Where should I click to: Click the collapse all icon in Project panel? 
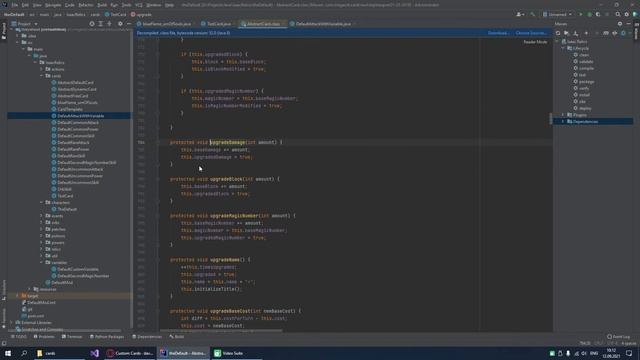tap(109, 24)
